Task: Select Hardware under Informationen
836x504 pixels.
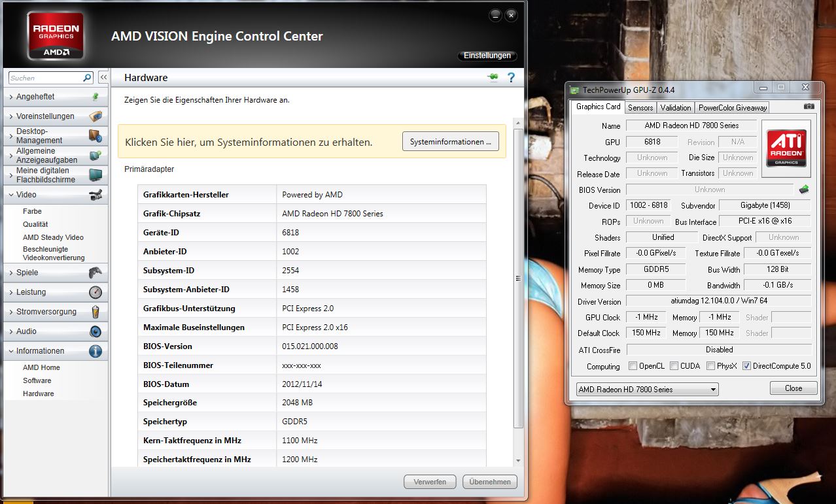Action: (x=38, y=394)
